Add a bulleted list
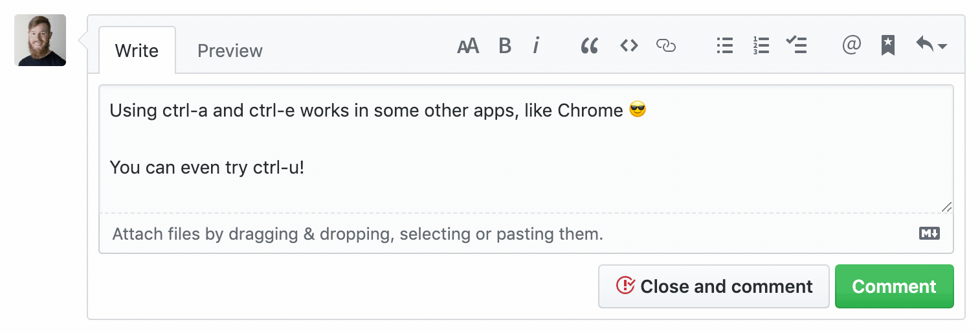The height and width of the screenshot is (333, 980). tap(724, 46)
